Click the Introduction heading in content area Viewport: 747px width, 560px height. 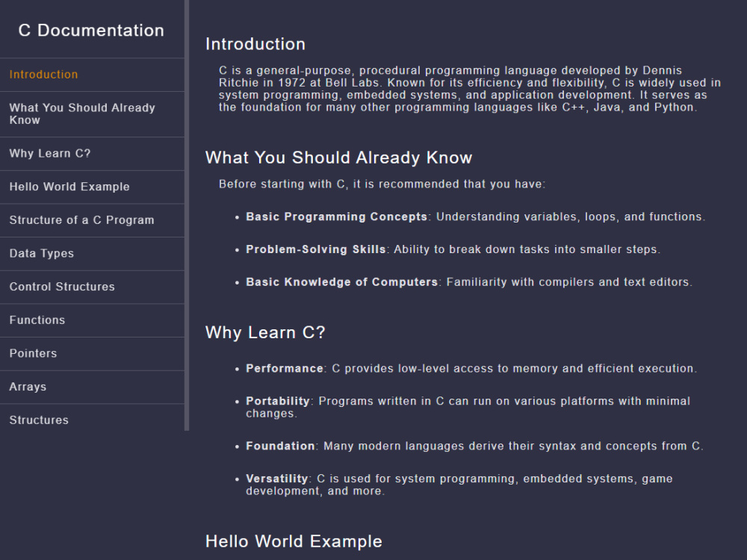255,44
